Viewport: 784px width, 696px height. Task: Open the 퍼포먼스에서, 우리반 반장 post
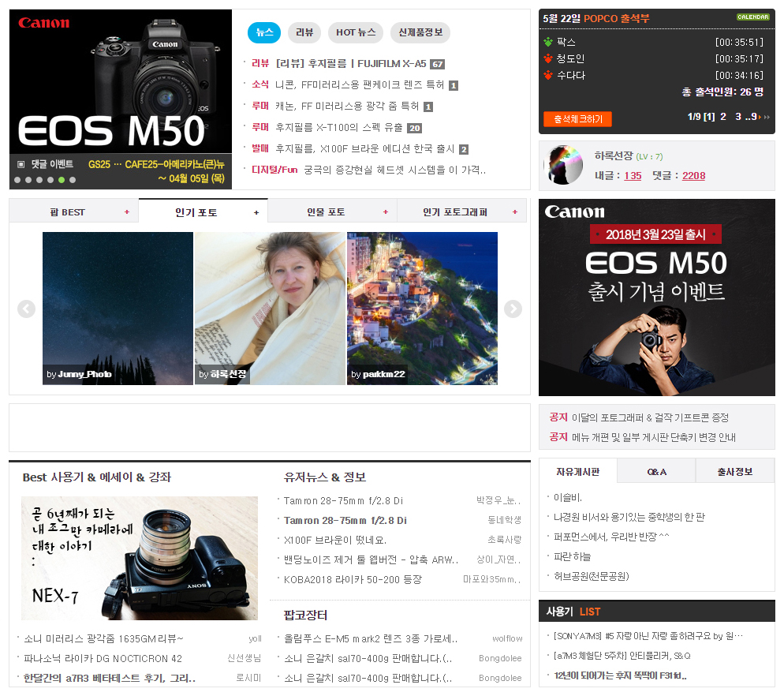click(x=611, y=537)
